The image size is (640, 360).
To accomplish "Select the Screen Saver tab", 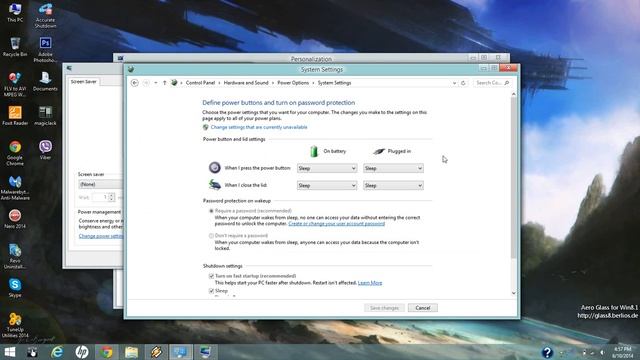I will click(x=84, y=82).
